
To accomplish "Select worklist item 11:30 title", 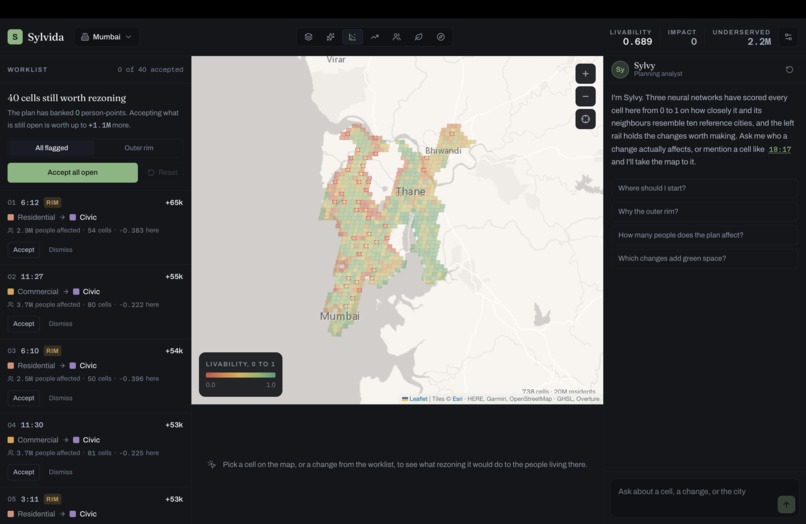I will [x=32, y=425].
